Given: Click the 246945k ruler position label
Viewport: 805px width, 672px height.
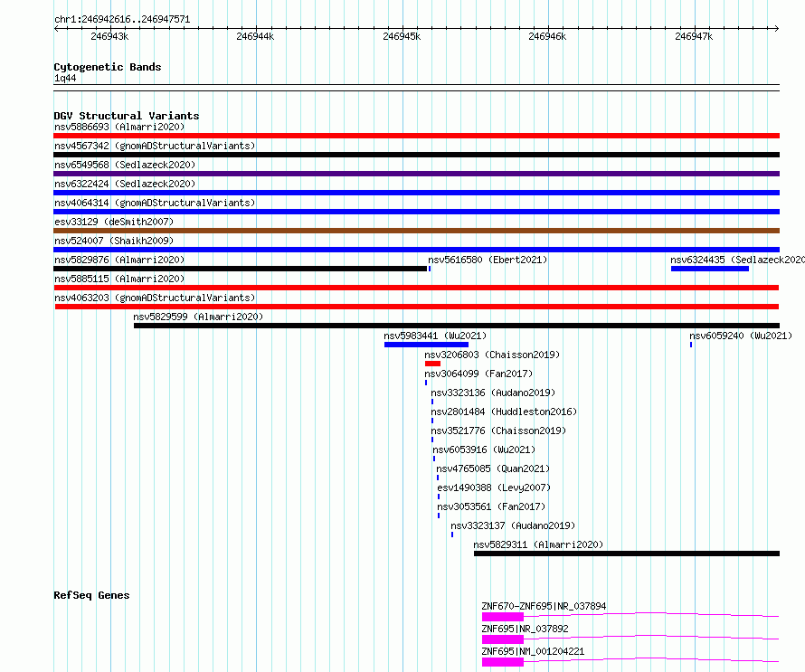Looking at the screenshot, I should [x=402, y=36].
